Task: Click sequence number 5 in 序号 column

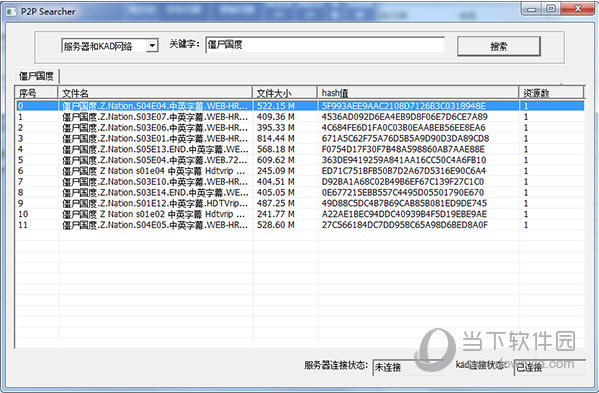Action: pos(21,160)
